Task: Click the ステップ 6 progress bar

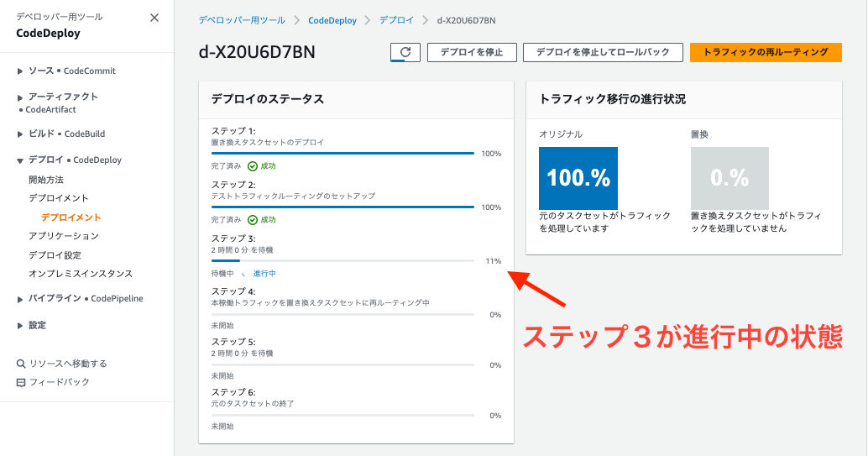Action: (342, 415)
